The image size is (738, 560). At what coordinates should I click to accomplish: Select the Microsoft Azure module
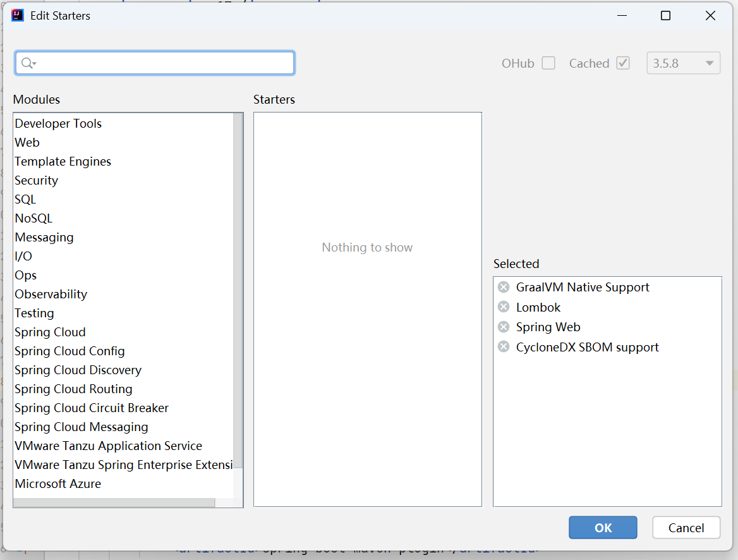(x=124, y=484)
